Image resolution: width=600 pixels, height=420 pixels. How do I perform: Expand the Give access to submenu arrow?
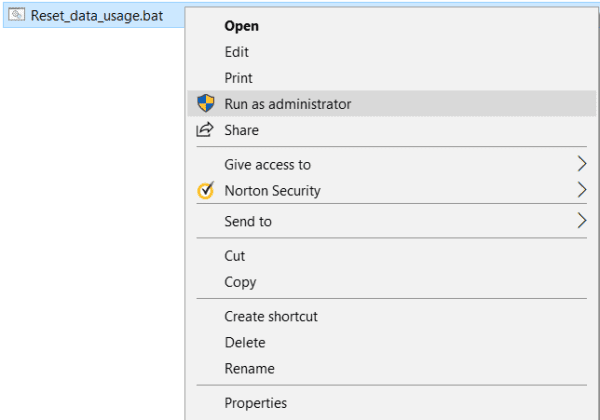(x=582, y=164)
